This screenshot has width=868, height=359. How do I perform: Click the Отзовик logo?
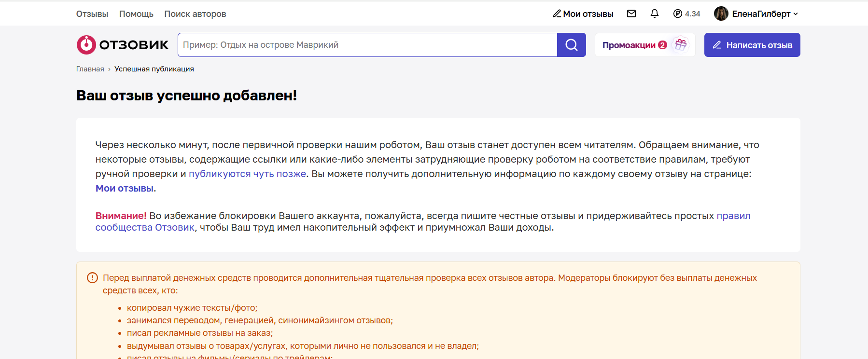pos(123,45)
